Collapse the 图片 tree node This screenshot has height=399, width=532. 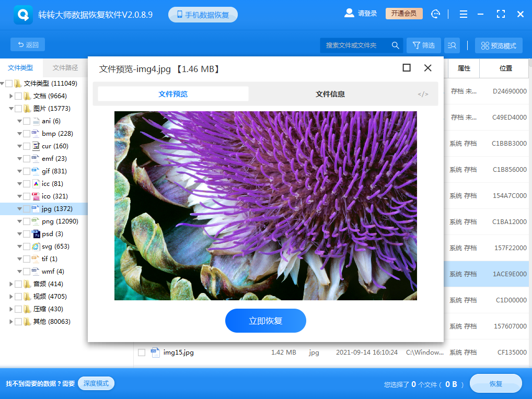click(x=11, y=109)
